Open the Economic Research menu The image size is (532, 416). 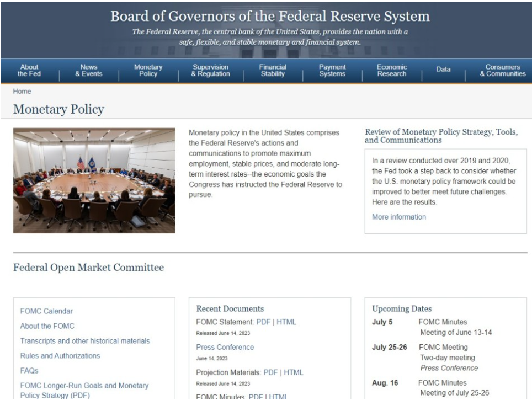click(x=391, y=70)
